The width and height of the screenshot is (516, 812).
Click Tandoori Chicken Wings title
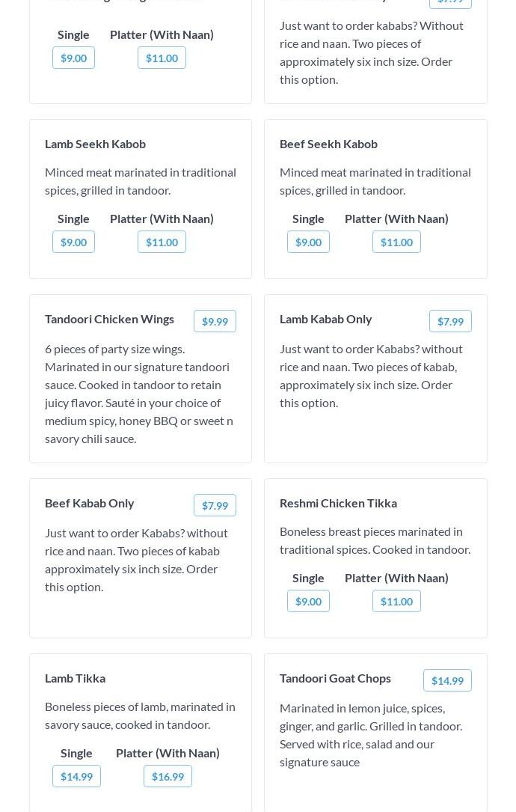pos(109,318)
